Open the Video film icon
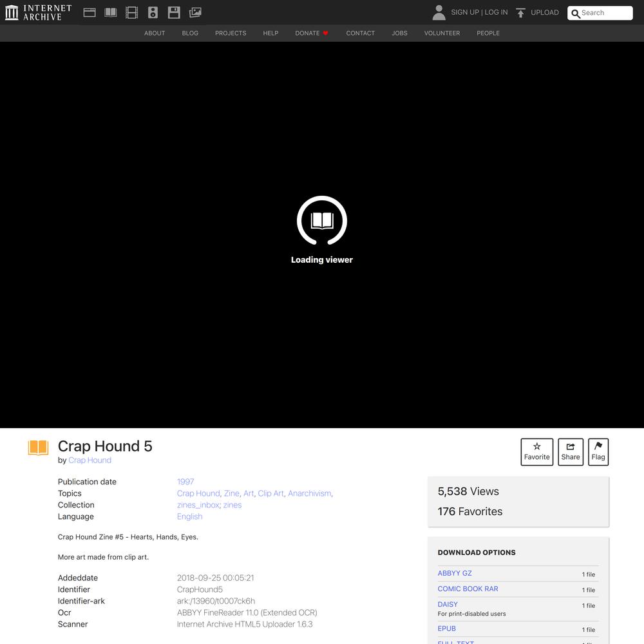644x644 pixels. [132, 12]
